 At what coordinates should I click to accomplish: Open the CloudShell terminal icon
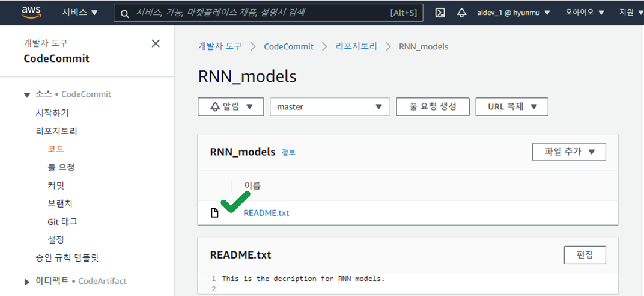pos(440,13)
